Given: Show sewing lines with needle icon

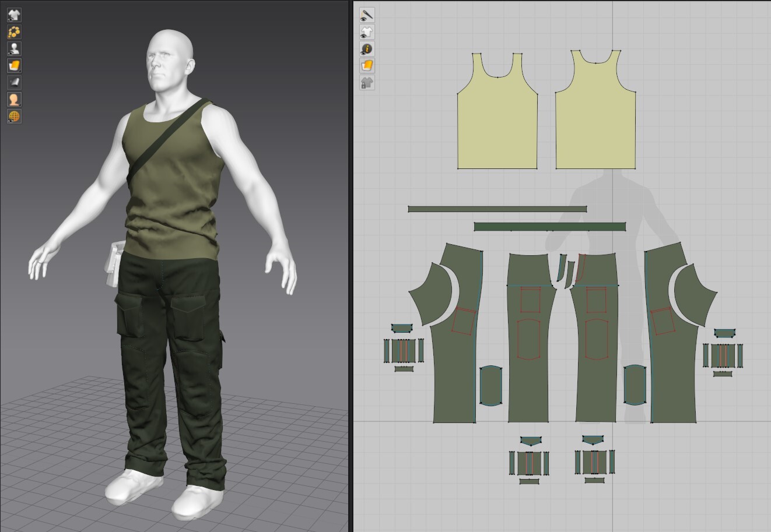Looking at the screenshot, I should coord(367,15).
